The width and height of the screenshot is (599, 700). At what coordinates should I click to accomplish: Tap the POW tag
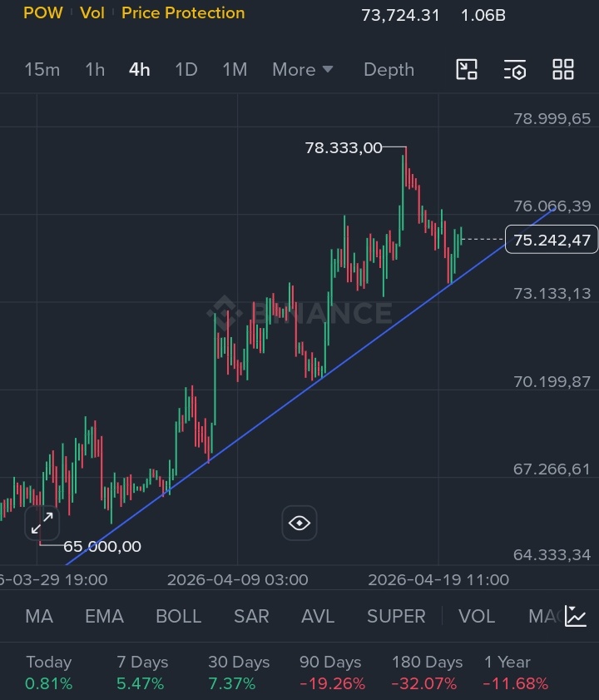click(43, 13)
